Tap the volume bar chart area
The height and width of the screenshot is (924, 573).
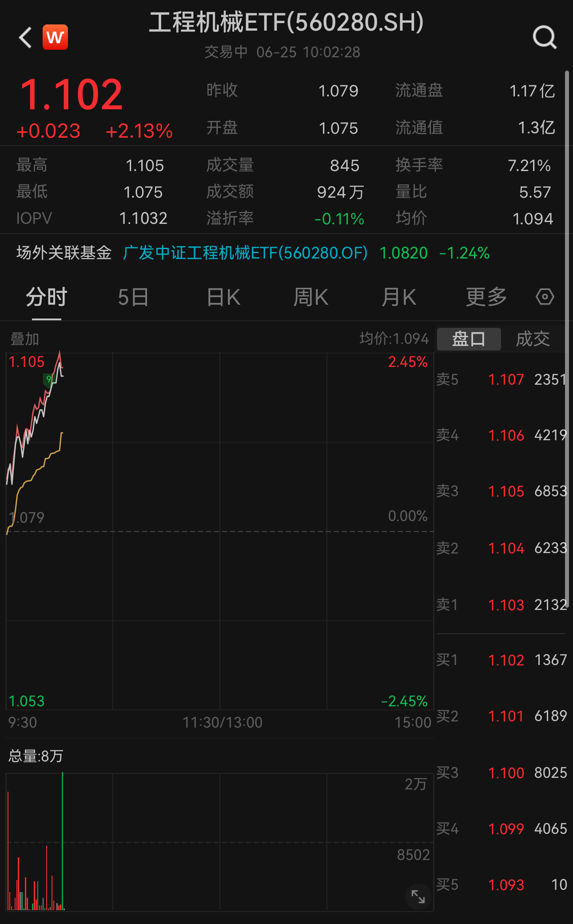[x=219, y=842]
